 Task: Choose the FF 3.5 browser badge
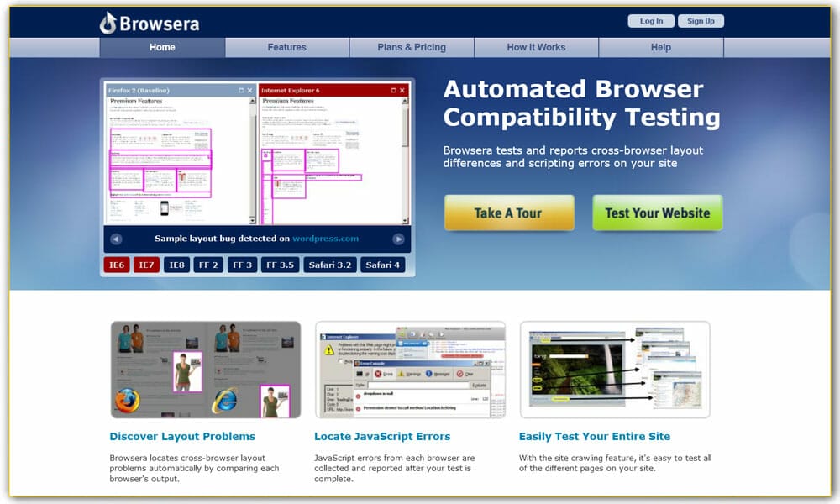point(280,265)
